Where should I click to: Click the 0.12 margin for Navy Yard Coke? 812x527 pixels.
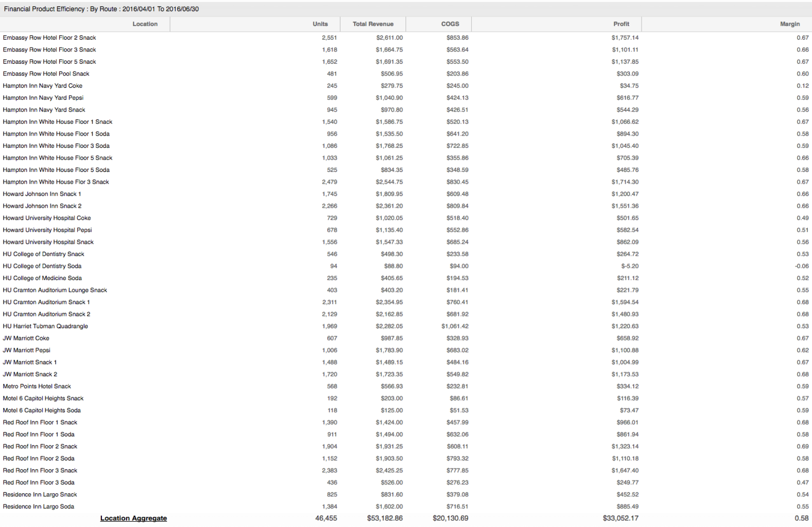pyautogui.click(x=803, y=86)
